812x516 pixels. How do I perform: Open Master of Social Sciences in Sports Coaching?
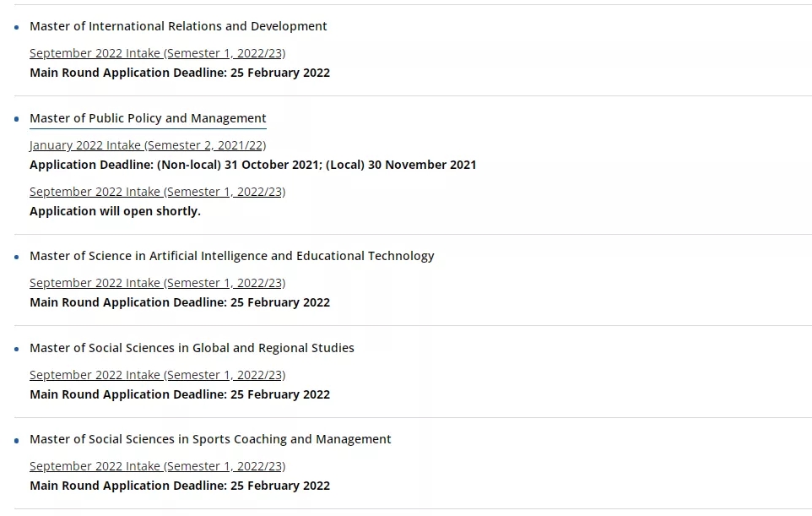[210, 439]
